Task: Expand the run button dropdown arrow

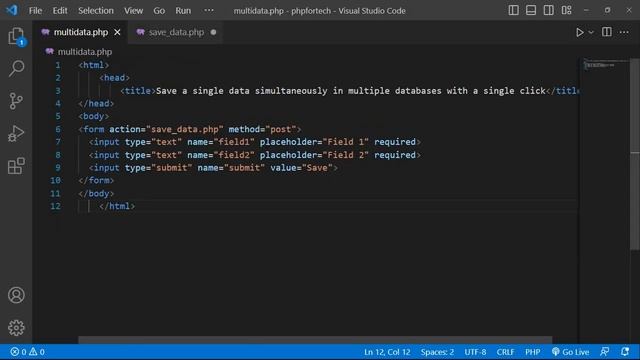Action: [591, 32]
